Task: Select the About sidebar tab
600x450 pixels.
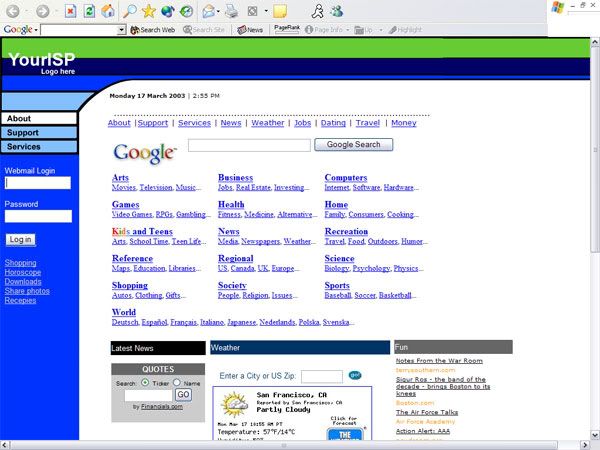Action: (38, 118)
